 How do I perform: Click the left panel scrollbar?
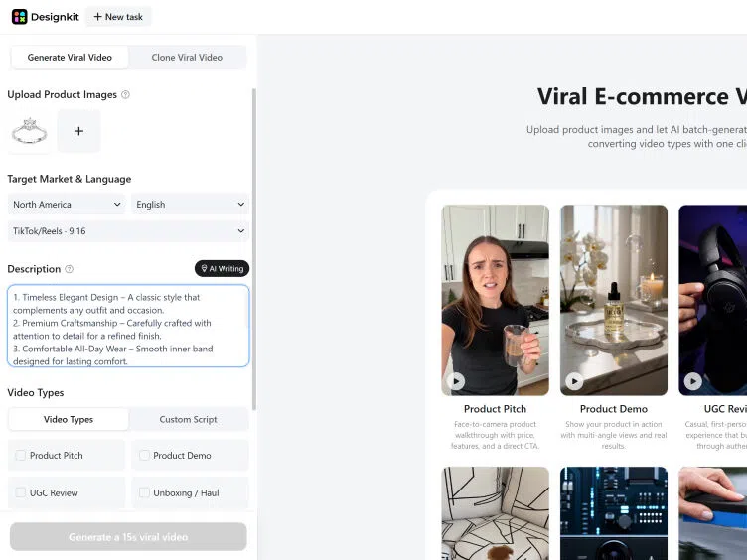point(254,249)
